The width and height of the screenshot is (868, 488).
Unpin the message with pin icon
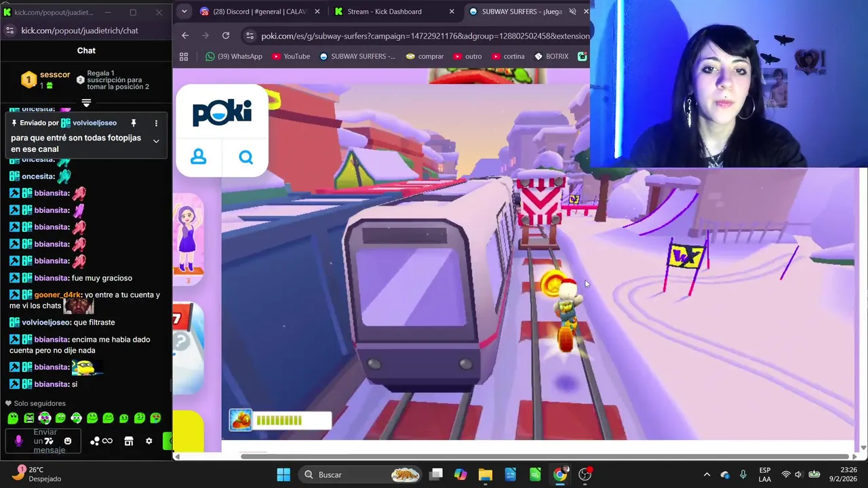pyautogui.click(x=134, y=123)
